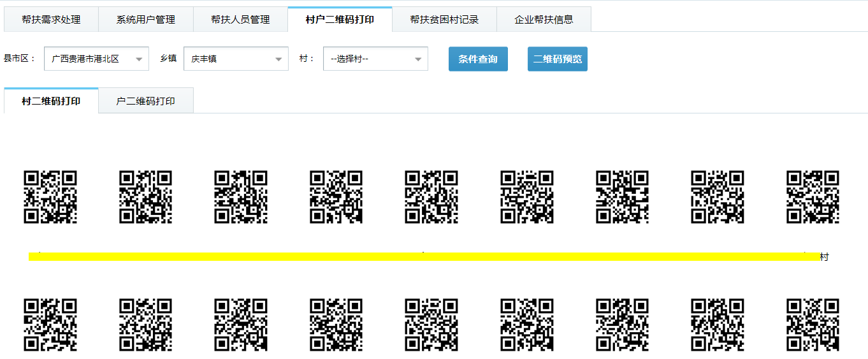Click the 二维码预览 button
Screen dimensions: 868x359
(557, 59)
